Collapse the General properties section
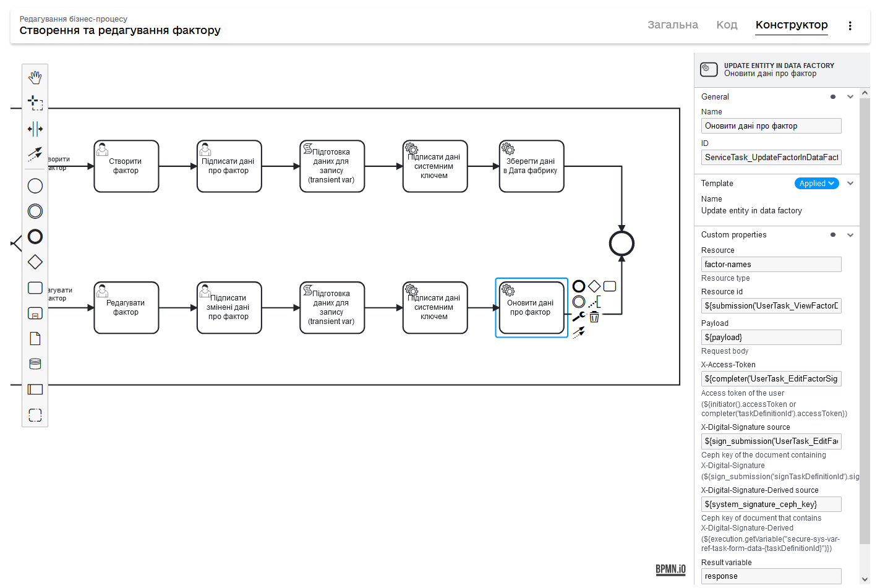The image size is (880, 588). pyautogui.click(x=850, y=96)
